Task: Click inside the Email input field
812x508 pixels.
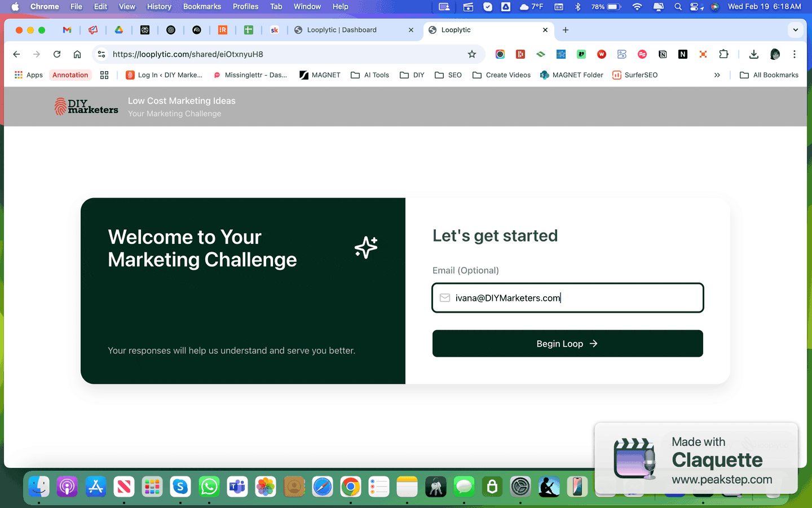Action: point(567,297)
